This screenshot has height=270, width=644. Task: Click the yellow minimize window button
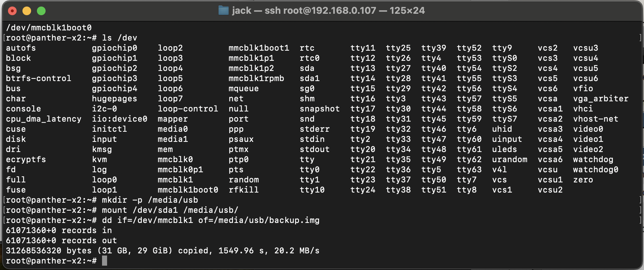(27, 11)
